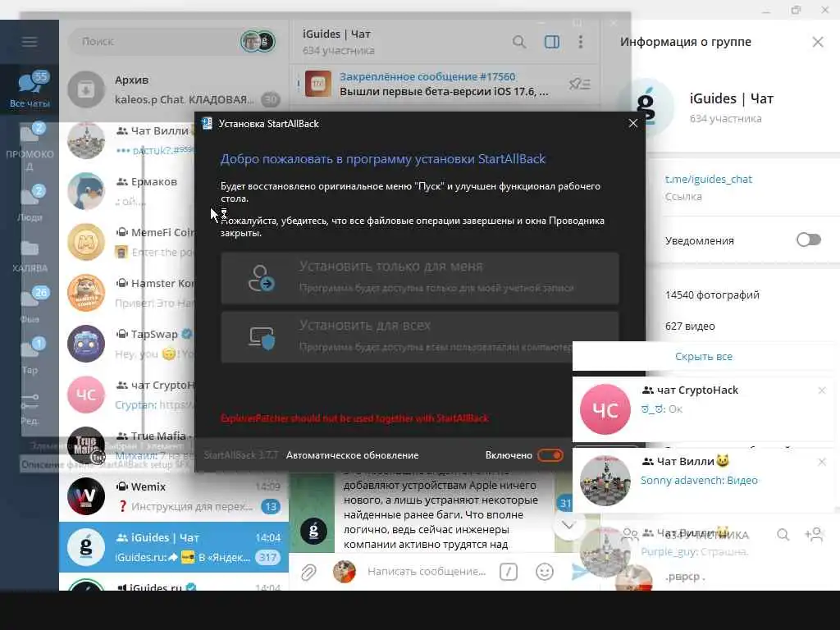840x630 pixels.
Task: Open the Архив chats row
Action: pos(174,89)
